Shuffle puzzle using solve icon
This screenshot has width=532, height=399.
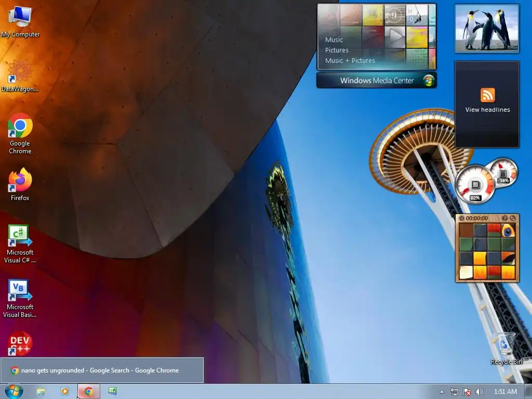click(x=513, y=218)
